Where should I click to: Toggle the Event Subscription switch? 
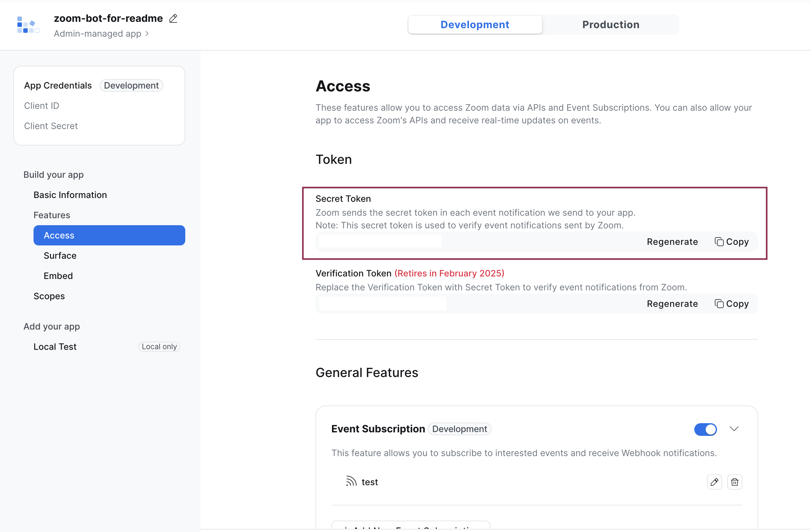click(x=705, y=429)
